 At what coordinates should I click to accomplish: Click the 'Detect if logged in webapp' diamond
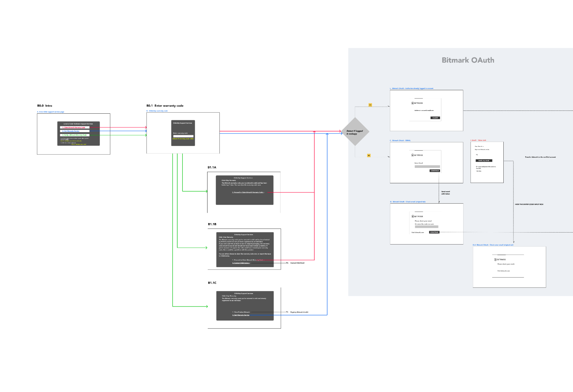point(355,132)
